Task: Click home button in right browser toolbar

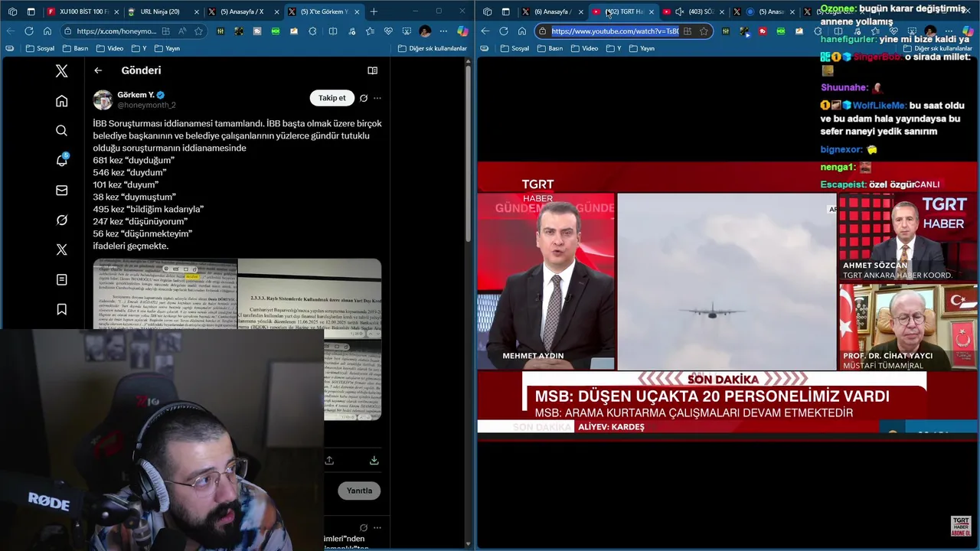Action: click(x=522, y=31)
